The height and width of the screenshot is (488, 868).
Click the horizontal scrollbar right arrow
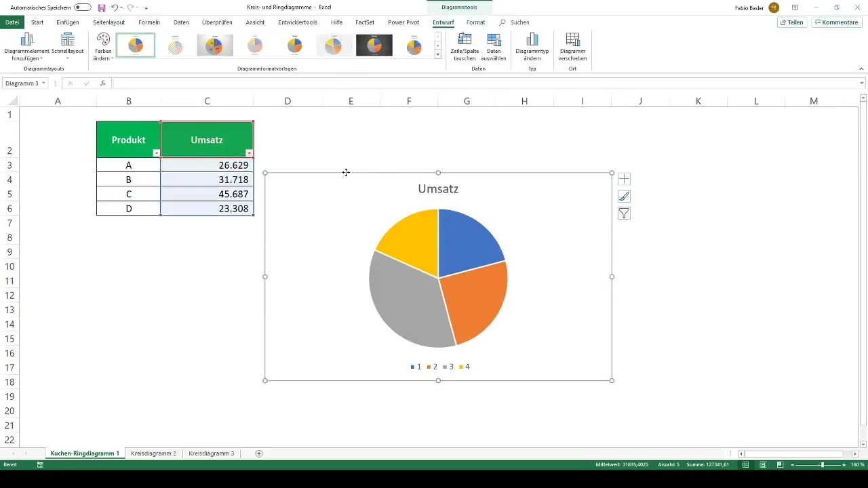click(854, 453)
